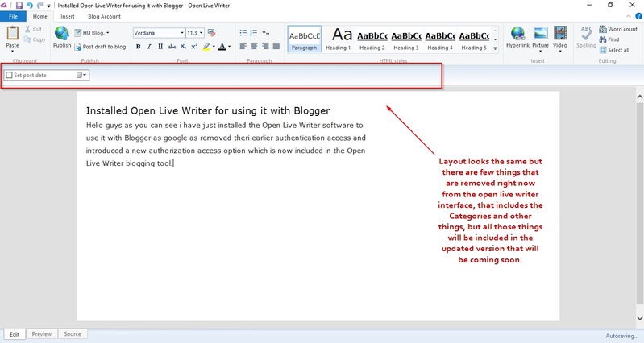Switch to the Preview view tab
This screenshot has height=343, width=644.
41,334
